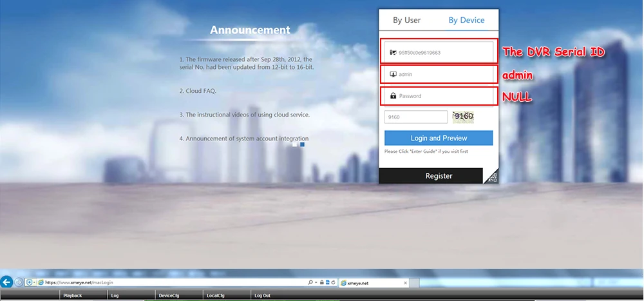644x301 pixels.
Task: Close the xmeye.net browser tab
Action: [x=405, y=283]
